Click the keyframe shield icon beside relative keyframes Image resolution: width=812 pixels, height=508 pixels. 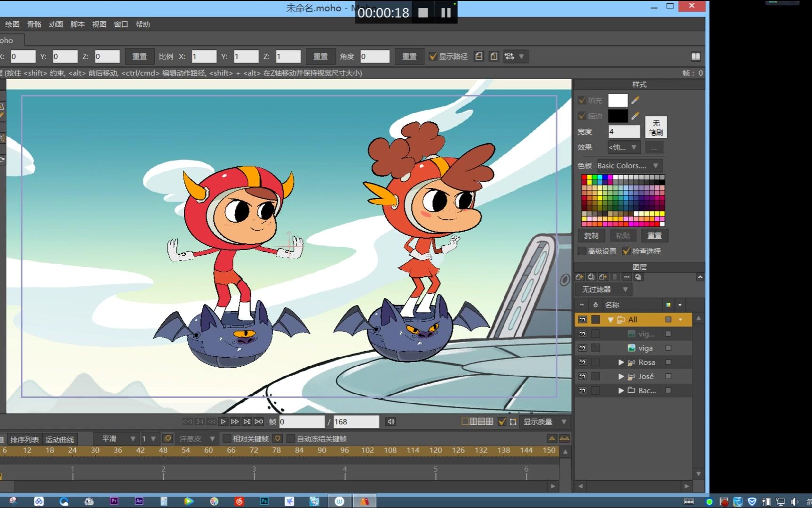[277, 438]
